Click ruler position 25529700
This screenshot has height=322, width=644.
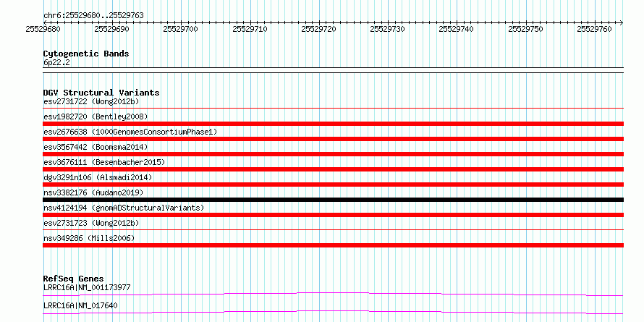point(181,29)
